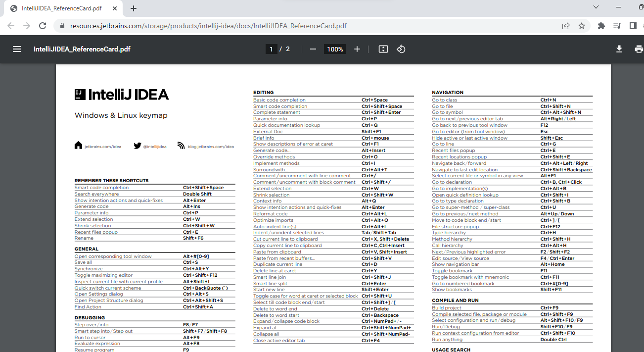The height and width of the screenshot is (352, 644).
Task: Click the 'Go to declaration' entry
Action: (x=452, y=182)
